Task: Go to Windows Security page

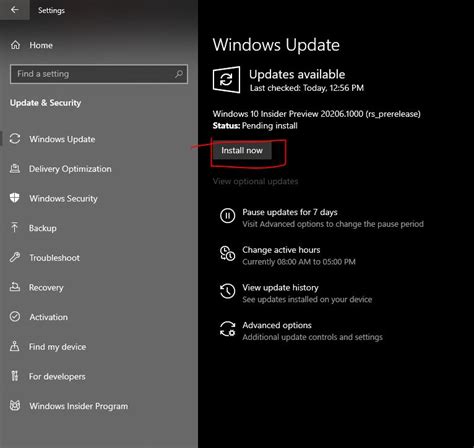Action: coord(63,198)
